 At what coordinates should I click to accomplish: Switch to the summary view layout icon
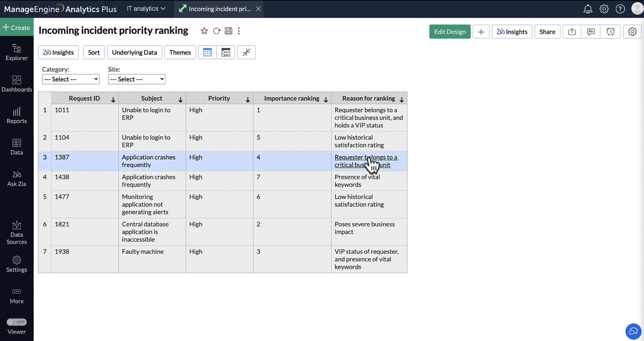click(x=226, y=52)
